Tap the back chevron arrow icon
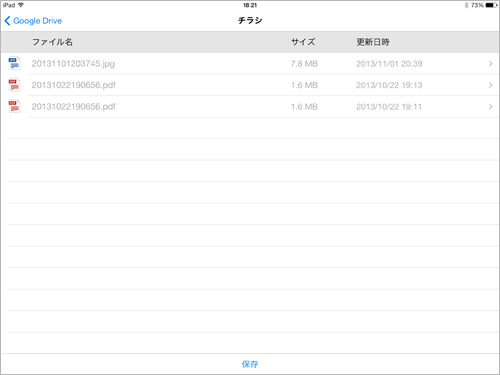The image size is (500, 375). coord(7,21)
